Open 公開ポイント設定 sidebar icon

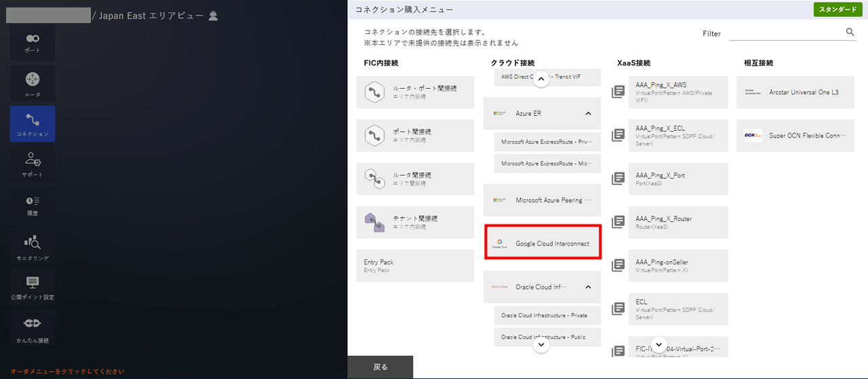33,287
